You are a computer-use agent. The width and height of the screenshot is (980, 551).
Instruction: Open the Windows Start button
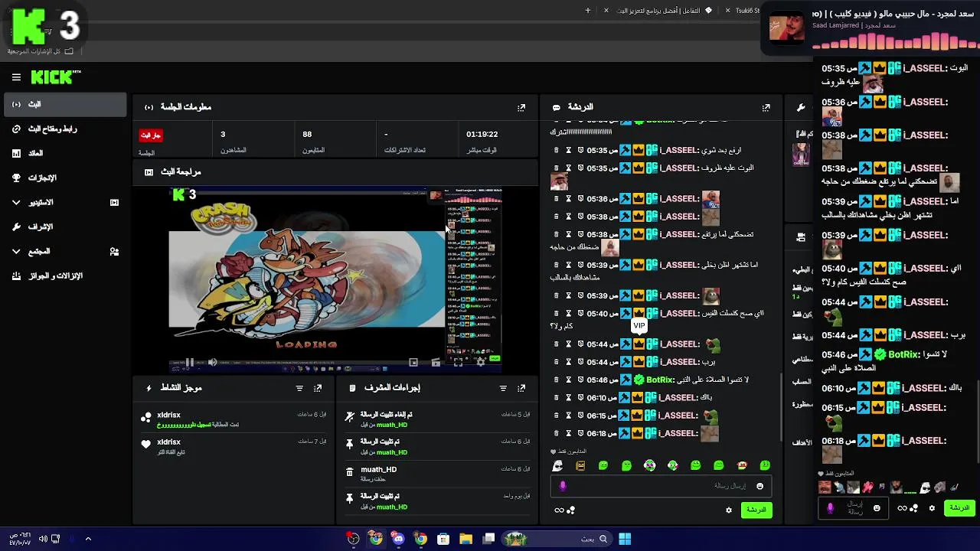(625, 539)
